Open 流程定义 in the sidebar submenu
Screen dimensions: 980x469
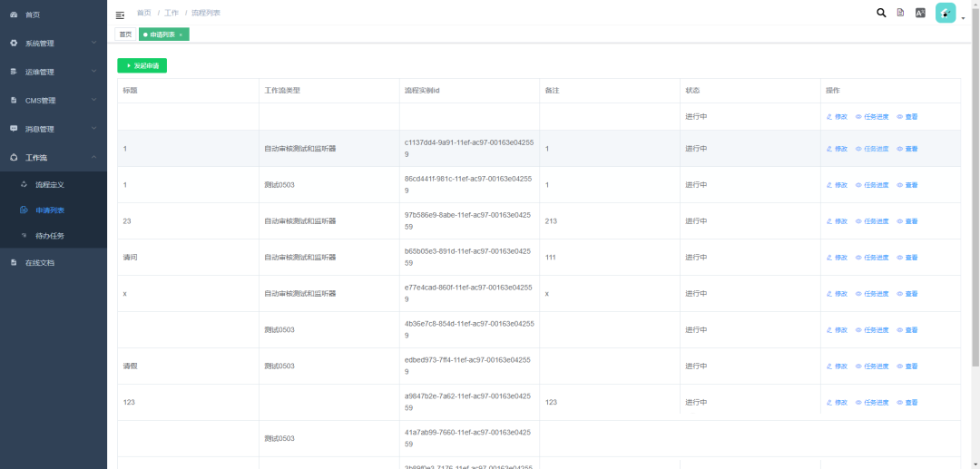(x=50, y=184)
